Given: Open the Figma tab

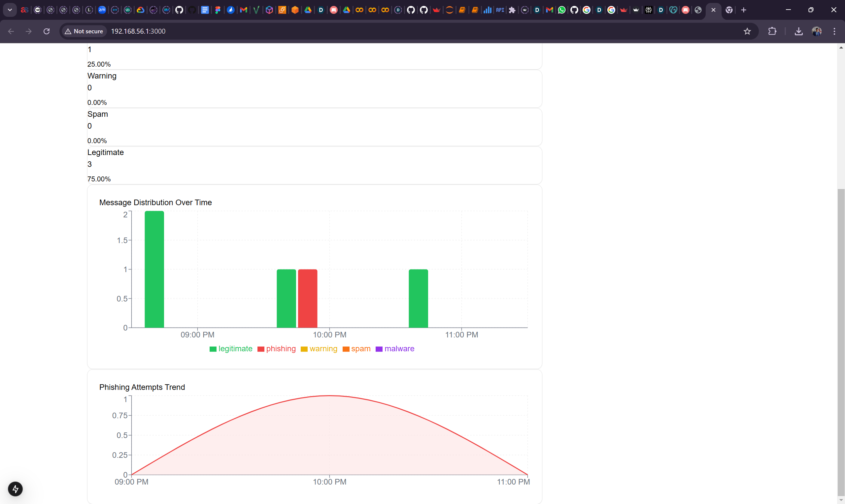Looking at the screenshot, I should coord(218,10).
